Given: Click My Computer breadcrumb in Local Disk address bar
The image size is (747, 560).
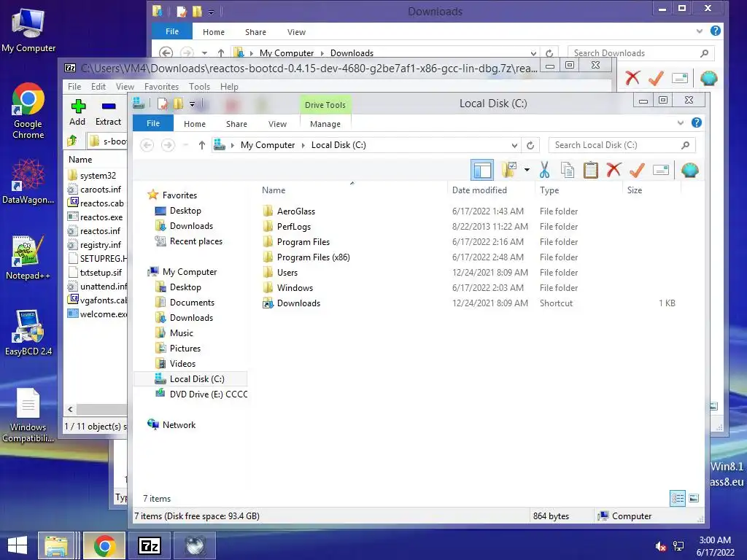Looking at the screenshot, I should [267, 145].
